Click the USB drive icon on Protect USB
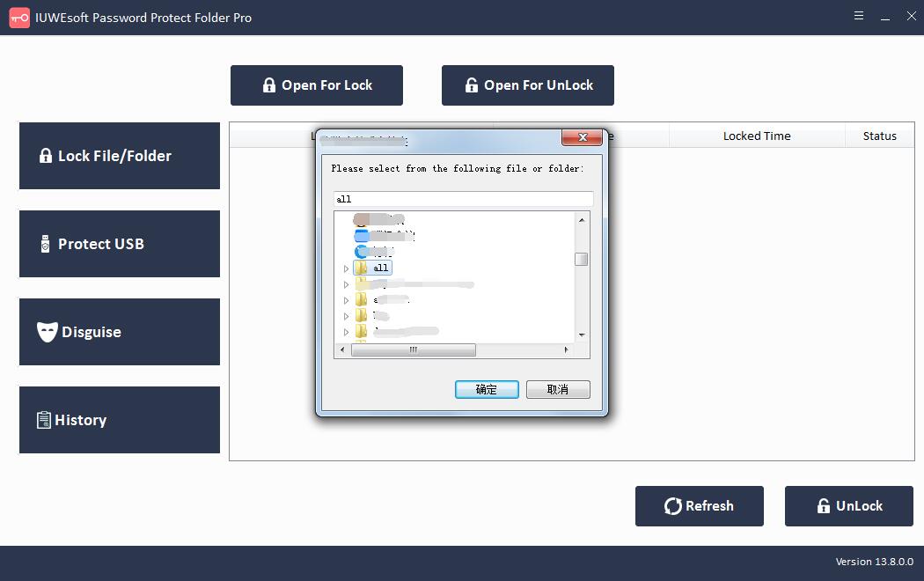This screenshot has width=924, height=581. click(46, 244)
